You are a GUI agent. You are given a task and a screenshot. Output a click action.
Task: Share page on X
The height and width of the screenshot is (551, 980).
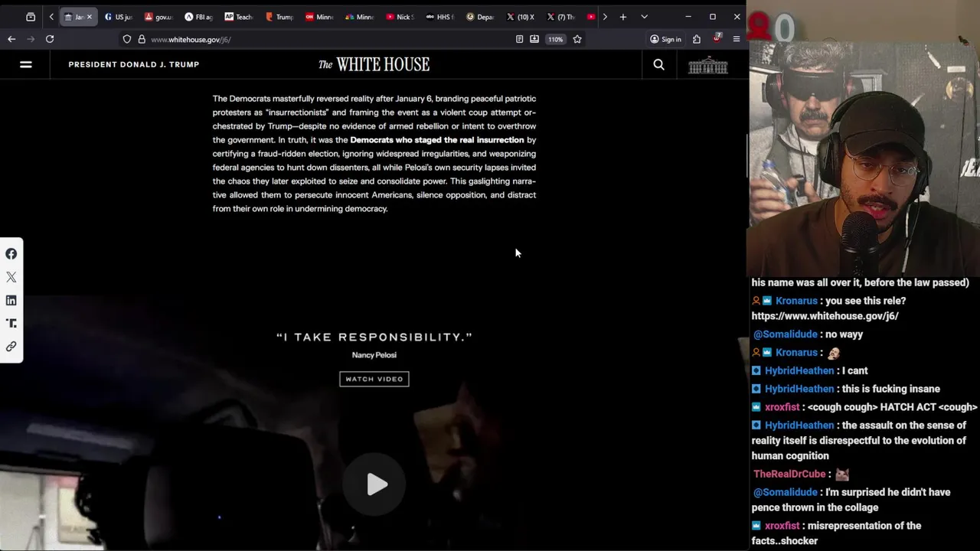[11, 277]
